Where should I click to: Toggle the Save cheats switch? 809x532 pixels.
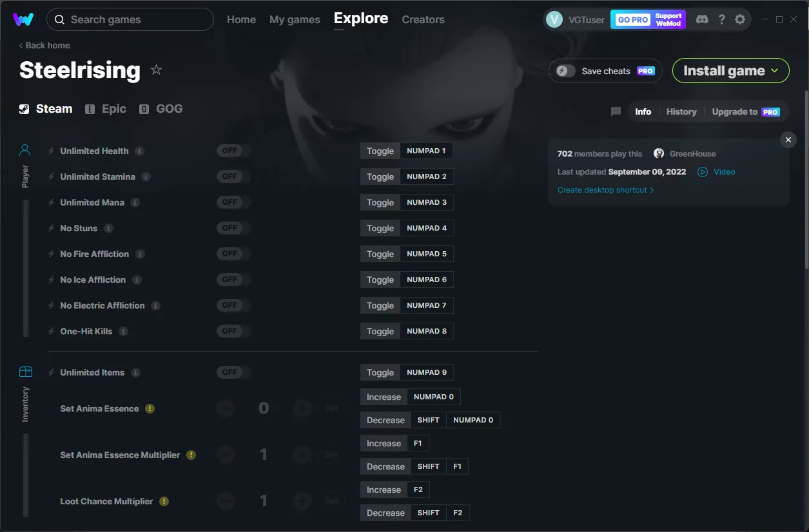tap(566, 71)
